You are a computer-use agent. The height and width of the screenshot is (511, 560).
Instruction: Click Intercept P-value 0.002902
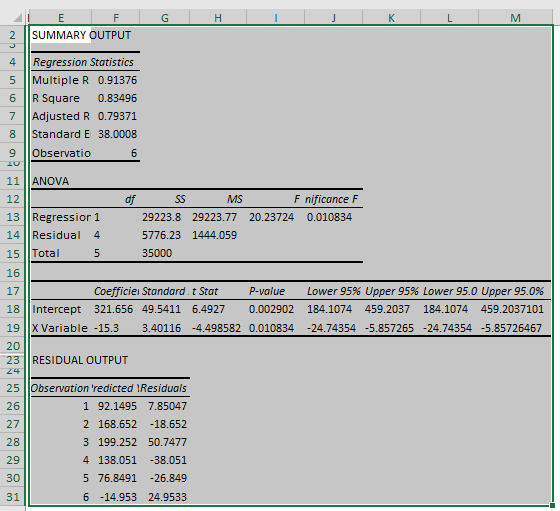(271, 309)
